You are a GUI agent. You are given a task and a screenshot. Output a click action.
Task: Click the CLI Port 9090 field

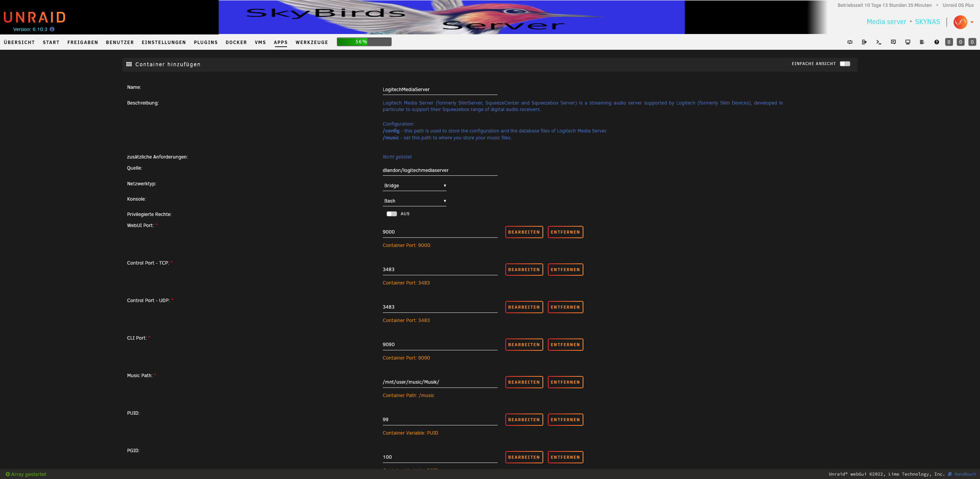[440, 345]
